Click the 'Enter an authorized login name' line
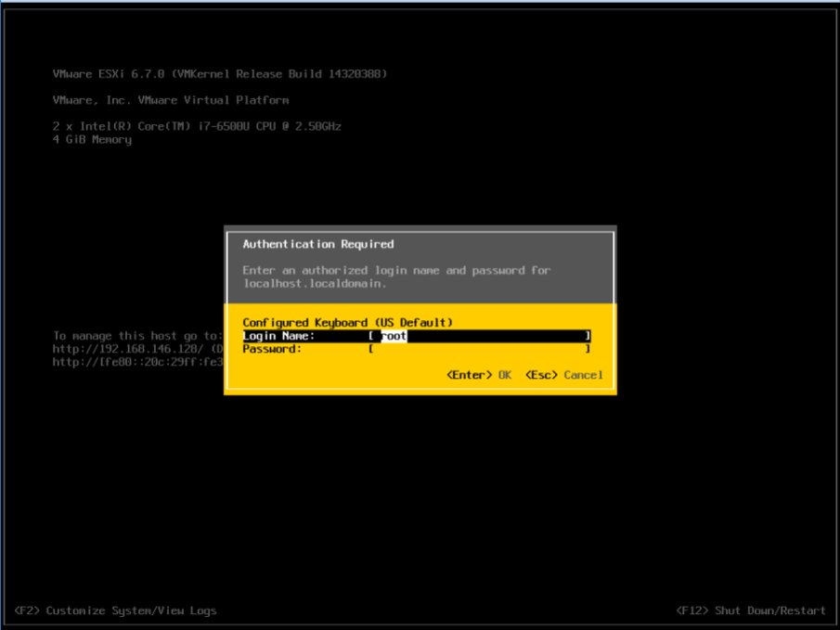 click(396, 271)
